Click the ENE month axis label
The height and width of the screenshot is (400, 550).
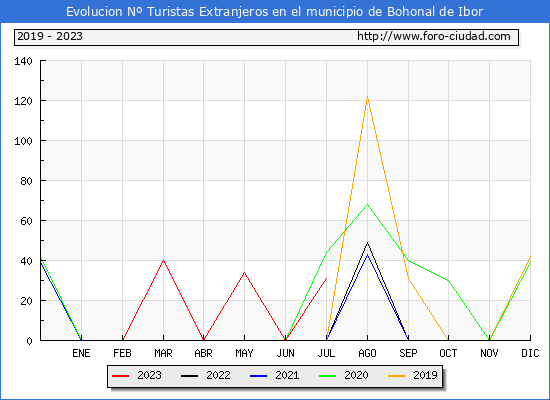pos(81,353)
